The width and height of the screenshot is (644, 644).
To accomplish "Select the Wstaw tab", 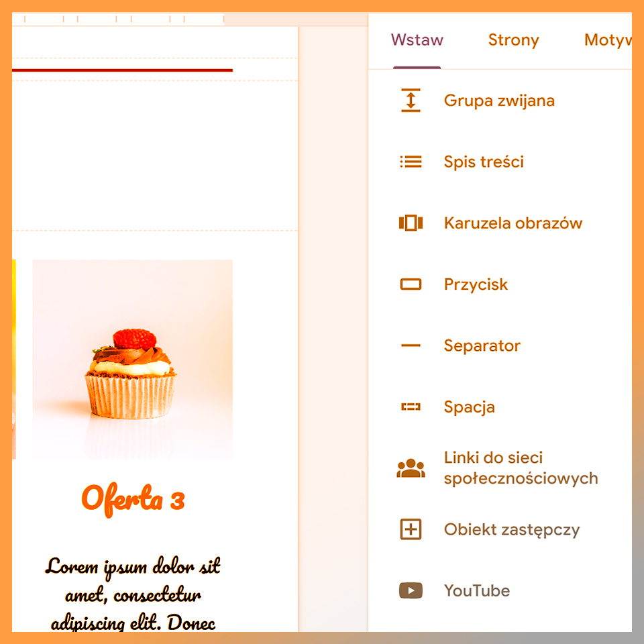I will point(417,40).
